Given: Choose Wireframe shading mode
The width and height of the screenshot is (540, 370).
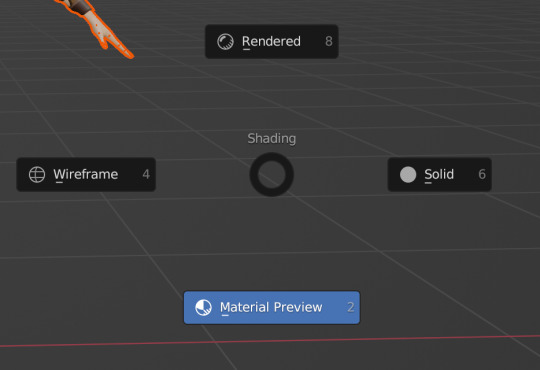Looking at the screenshot, I should (86, 174).
